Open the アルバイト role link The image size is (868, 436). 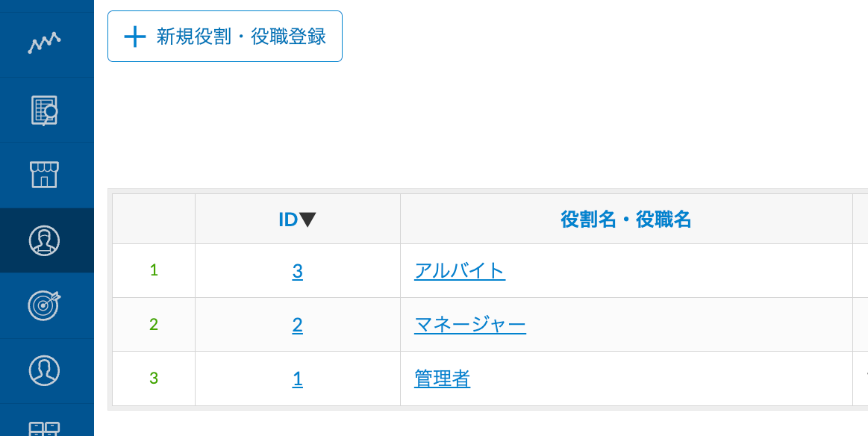[x=460, y=271]
